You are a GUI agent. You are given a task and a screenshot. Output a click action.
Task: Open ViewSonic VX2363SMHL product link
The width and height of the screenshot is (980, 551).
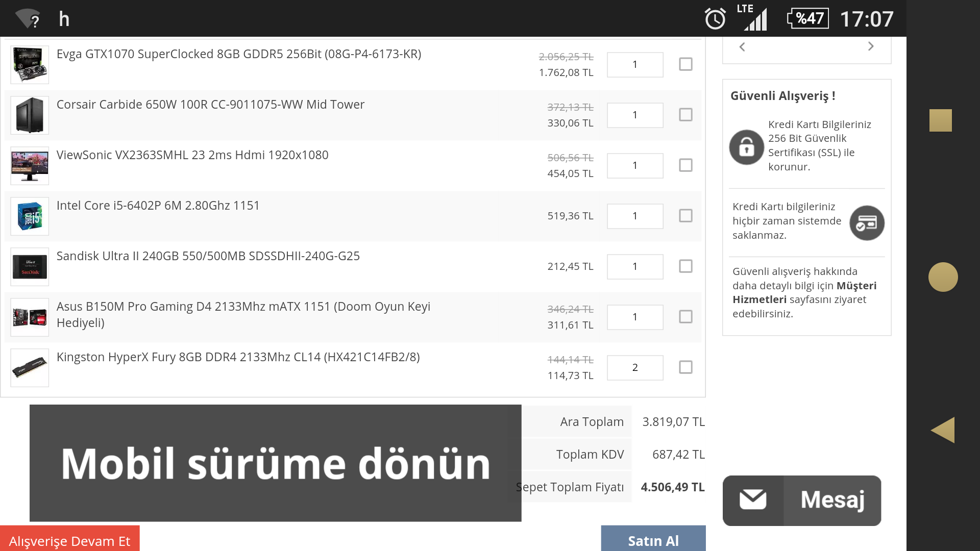coord(192,155)
